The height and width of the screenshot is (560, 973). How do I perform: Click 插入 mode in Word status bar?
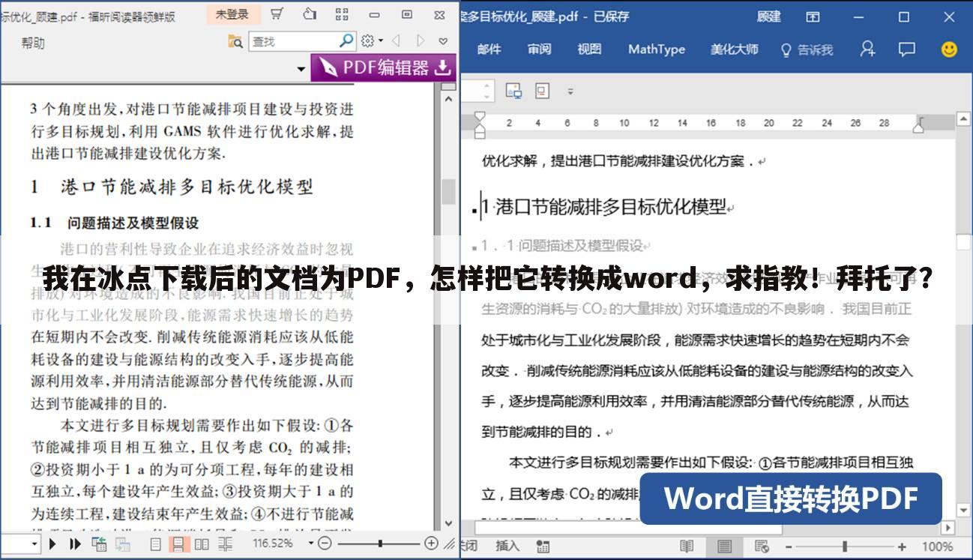tap(507, 546)
